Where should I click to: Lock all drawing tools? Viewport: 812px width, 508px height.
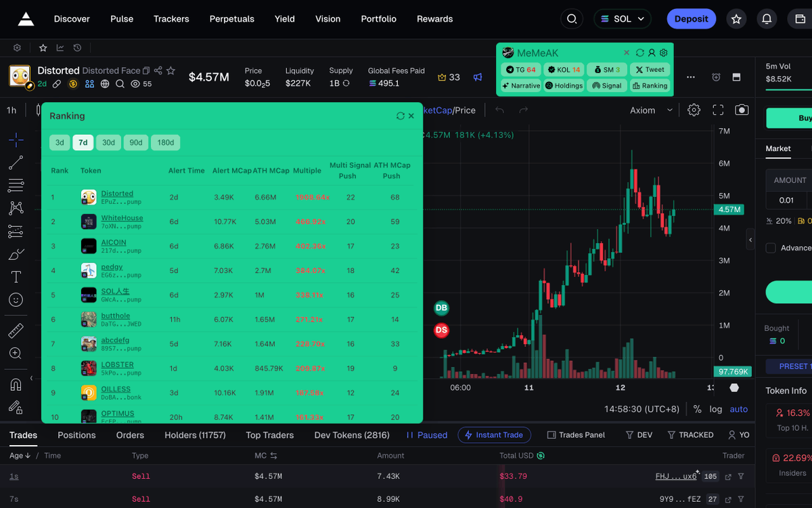point(16,407)
